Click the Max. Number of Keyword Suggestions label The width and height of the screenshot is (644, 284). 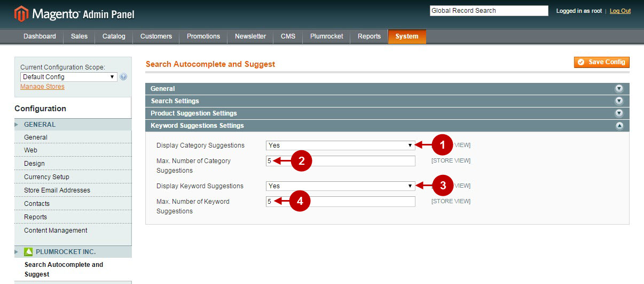point(193,206)
